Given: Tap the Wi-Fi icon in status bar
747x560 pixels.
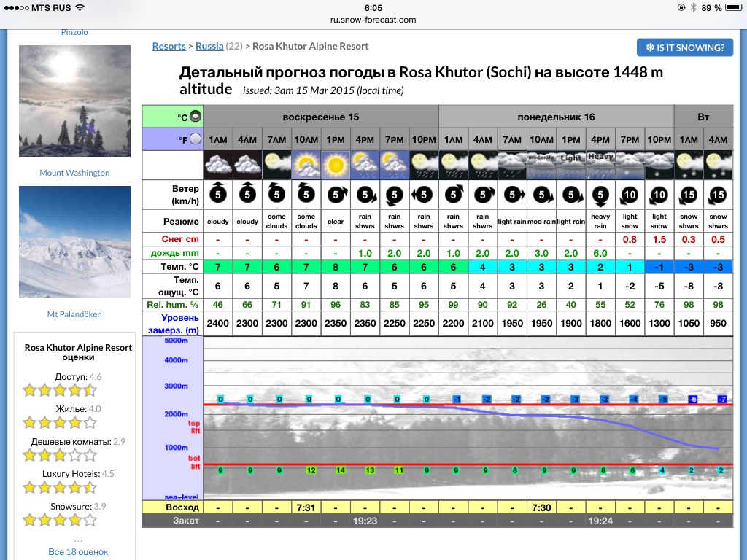Looking at the screenshot, I should (x=80, y=7).
